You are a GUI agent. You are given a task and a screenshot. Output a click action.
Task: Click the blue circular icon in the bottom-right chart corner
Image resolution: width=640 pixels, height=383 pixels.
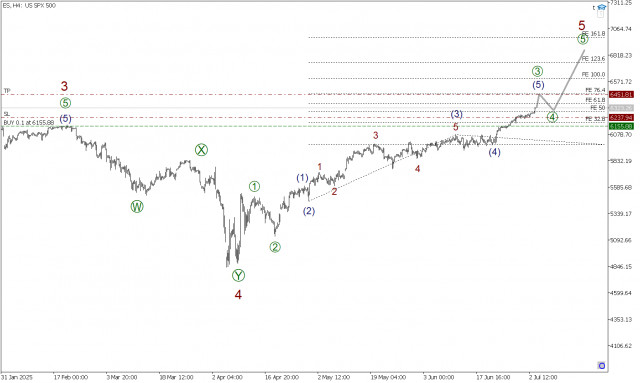pos(601,365)
